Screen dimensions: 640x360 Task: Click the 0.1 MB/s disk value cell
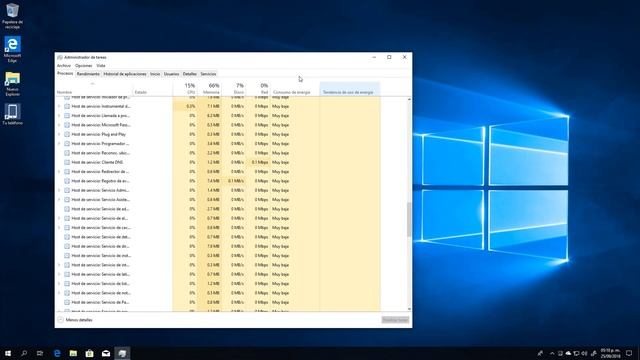coord(234,181)
